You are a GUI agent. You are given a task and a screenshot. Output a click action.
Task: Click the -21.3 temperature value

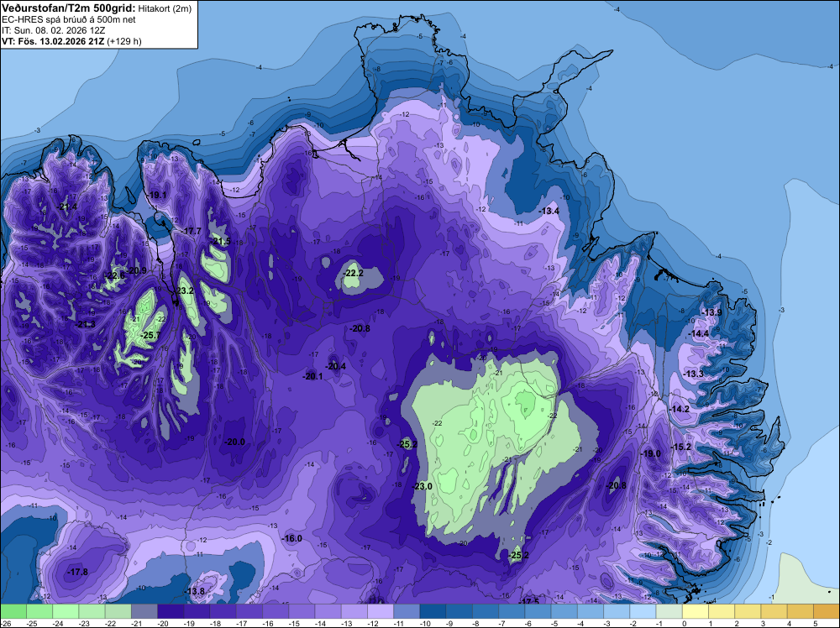(x=85, y=324)
